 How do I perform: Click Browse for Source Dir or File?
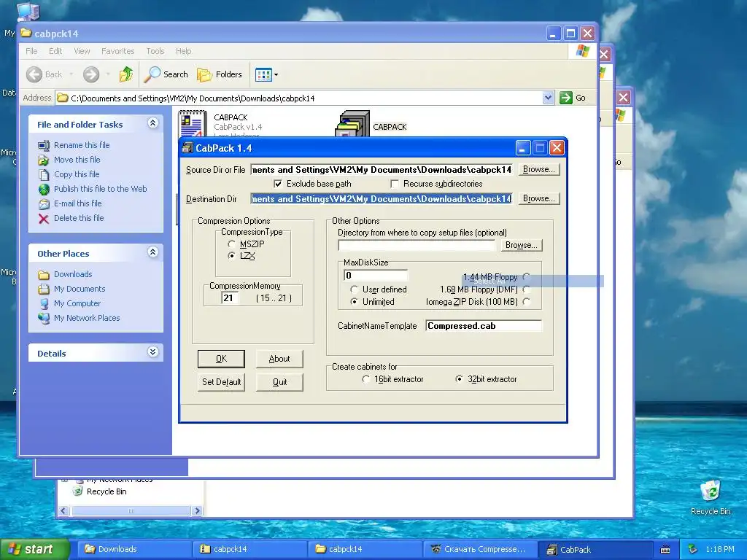539,169
